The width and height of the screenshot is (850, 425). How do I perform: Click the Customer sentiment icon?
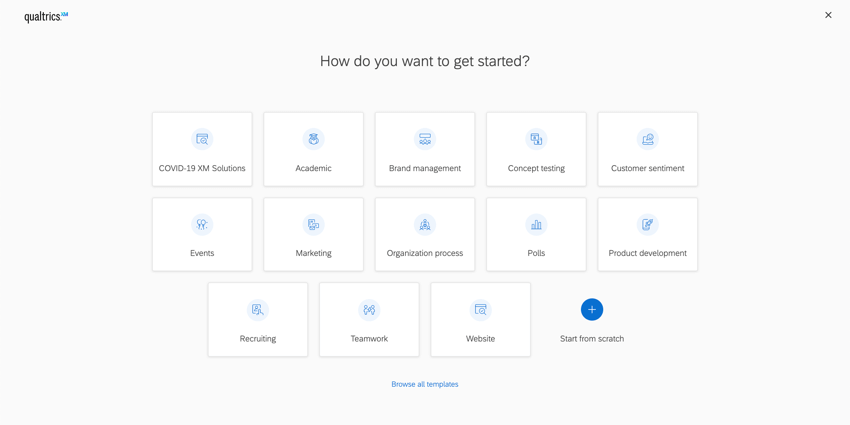(x=648, y=139)
